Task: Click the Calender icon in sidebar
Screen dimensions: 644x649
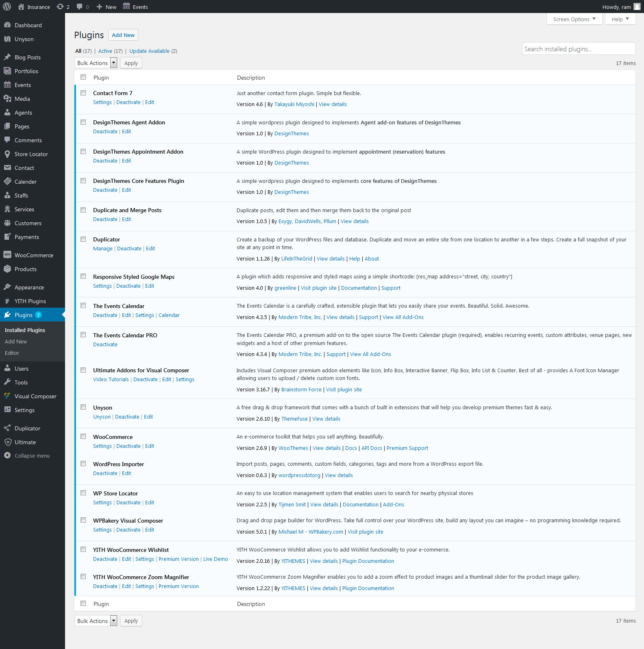Action: [7, 181]
